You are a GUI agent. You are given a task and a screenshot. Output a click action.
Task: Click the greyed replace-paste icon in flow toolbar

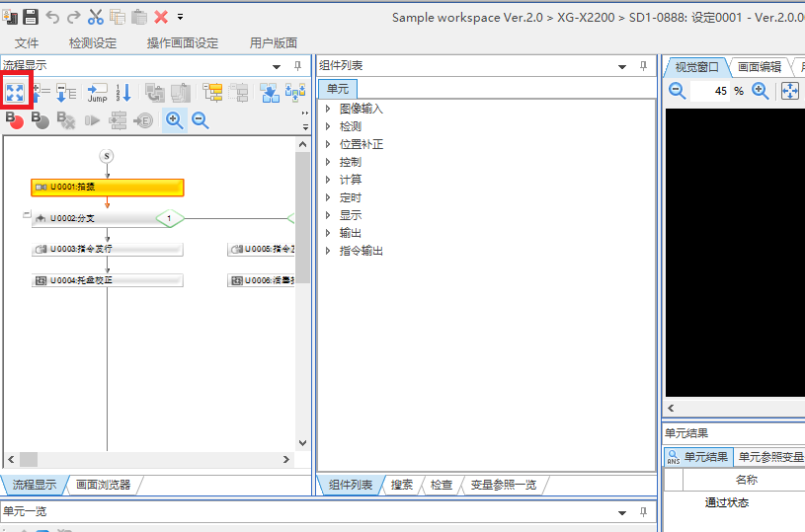[154, 93]
